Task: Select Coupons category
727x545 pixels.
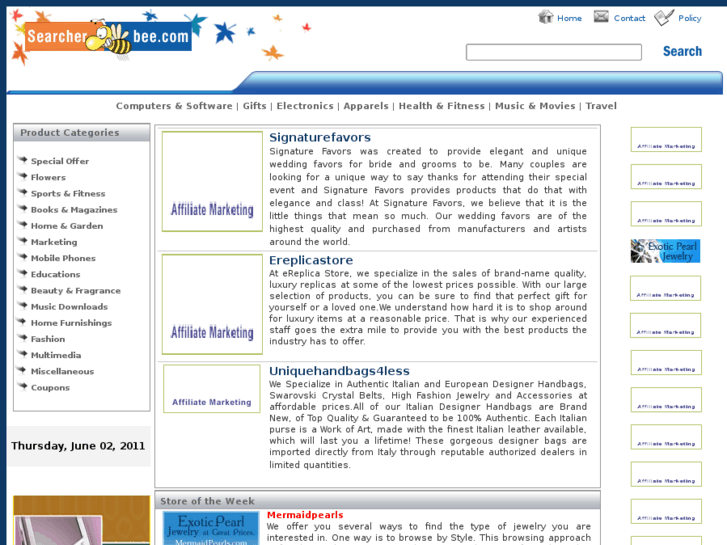Action: point(50,387)
